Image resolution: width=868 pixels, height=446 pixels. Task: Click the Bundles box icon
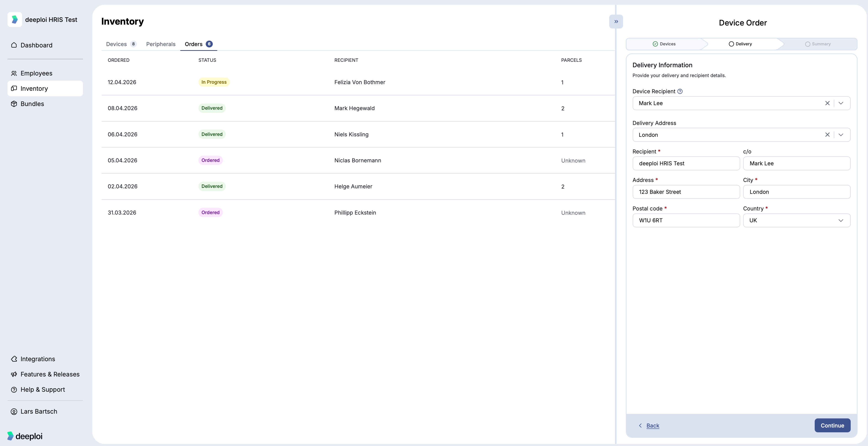click(x=14, y=104)
